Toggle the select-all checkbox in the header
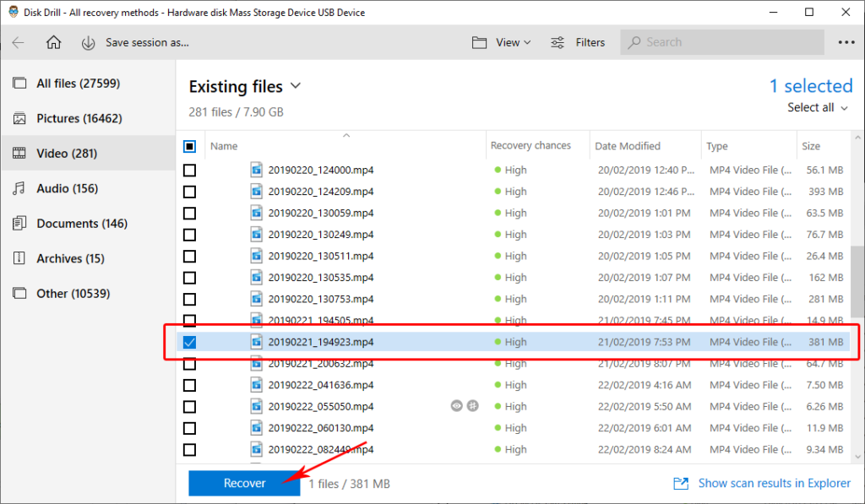The width and height of the screenshot is (865, 504). click(189, 146)
